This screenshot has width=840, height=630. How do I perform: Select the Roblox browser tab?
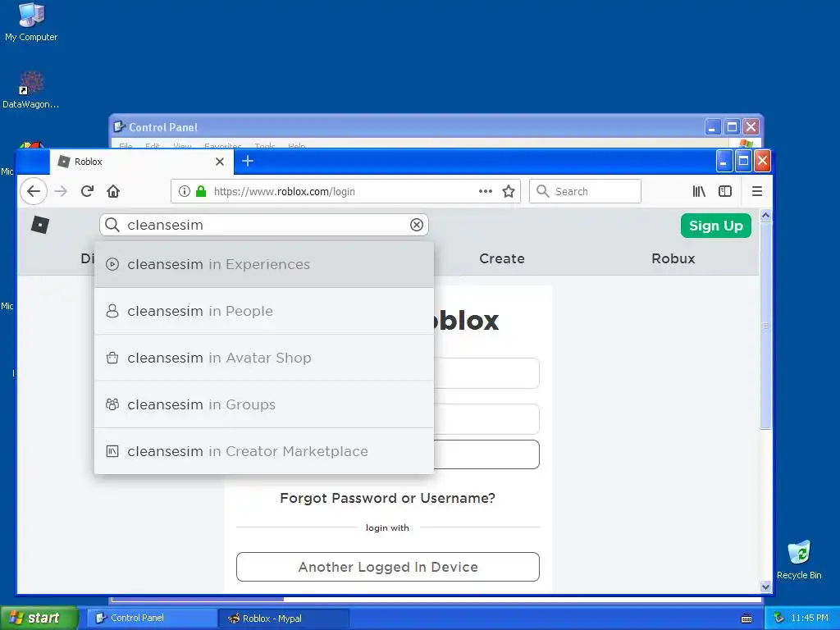(x=141, y=162)
